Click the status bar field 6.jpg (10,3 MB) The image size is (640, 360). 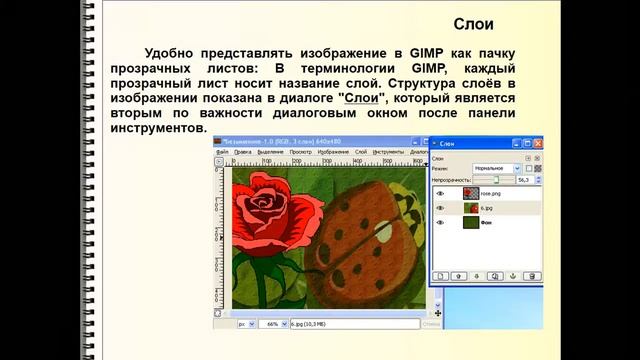point(355,324)
